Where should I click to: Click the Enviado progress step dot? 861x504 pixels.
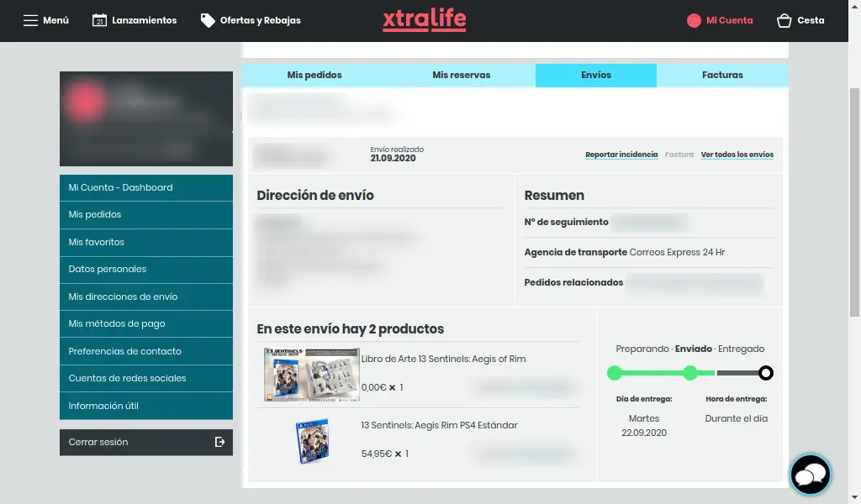pyautogui.click(x=690, y=374)
